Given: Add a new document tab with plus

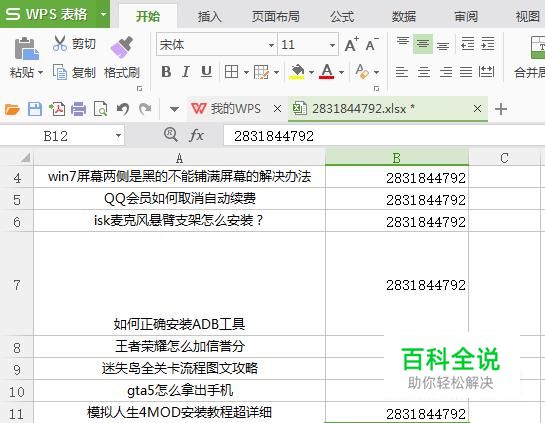Looking at the screenshot, I should click(x=501, y=109).
